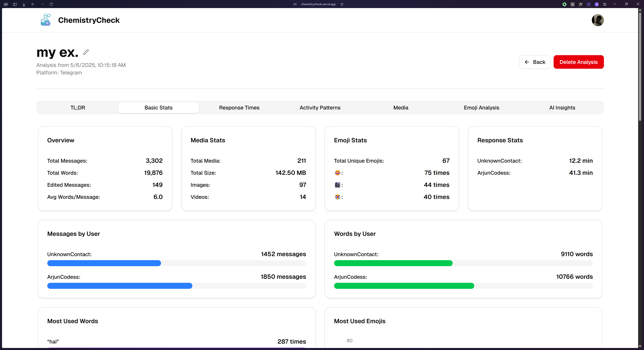Open site settings icon near URL

(x=342, y=4)
